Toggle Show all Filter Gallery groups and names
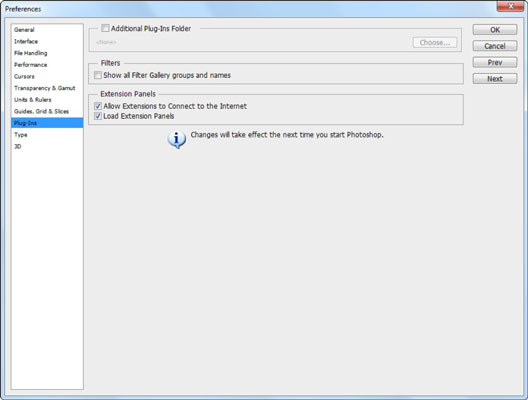This screenshot has height=400, width=528. pos(98,75)
